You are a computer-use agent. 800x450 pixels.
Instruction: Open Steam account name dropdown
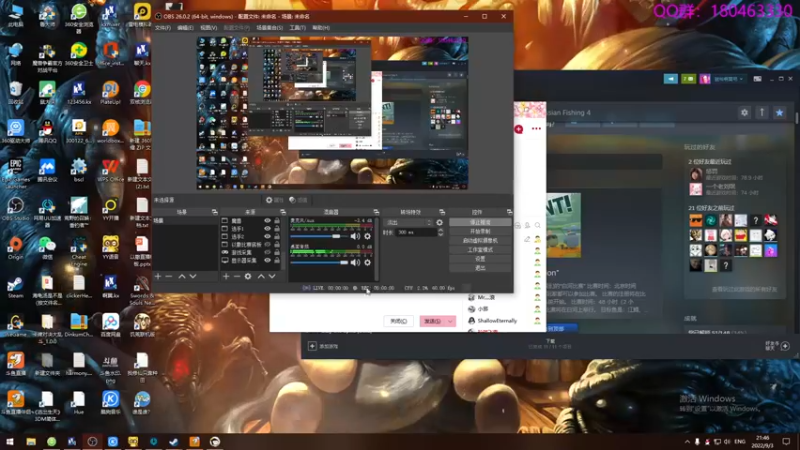[729, 79]
